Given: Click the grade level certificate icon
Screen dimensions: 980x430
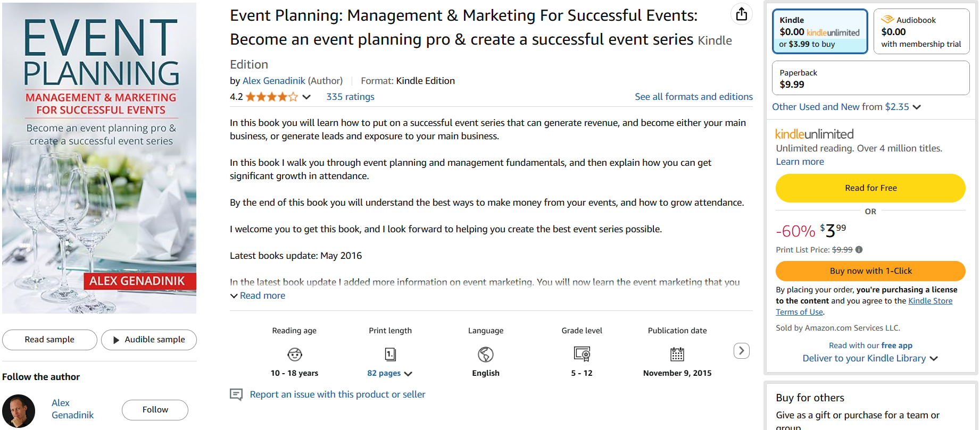Looking at the screenshot, I should tap(582, 354).
